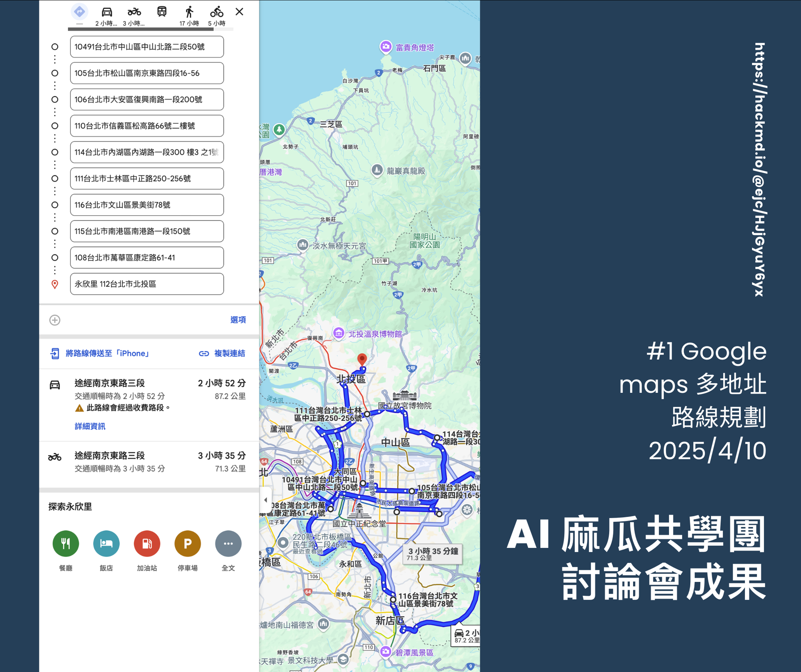Image resolution: width=801 pixels, height=672 pixels.
Task: Copy the route link 複製連結
Action: point(230,353)
